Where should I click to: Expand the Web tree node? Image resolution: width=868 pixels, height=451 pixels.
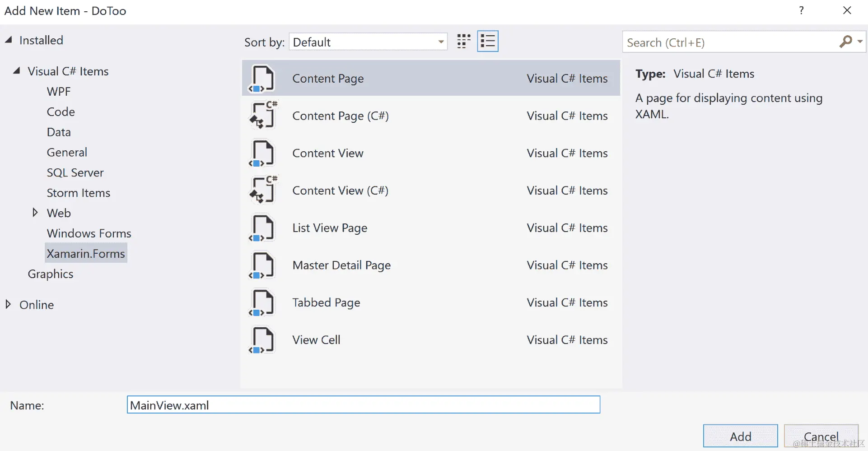[x=35, y=213]
